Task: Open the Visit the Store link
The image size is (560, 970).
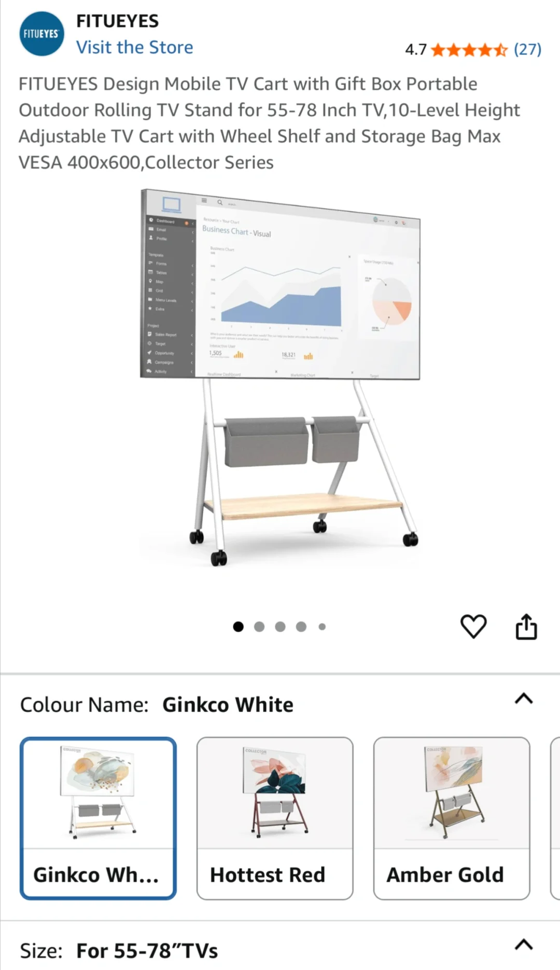Action: [x=135, y=47]
